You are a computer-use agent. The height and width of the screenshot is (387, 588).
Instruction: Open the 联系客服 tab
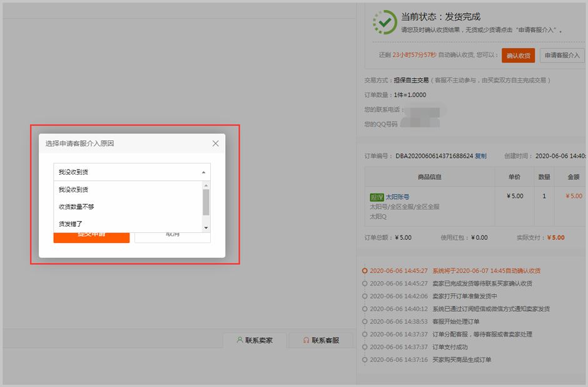click(x=321, y=340)
